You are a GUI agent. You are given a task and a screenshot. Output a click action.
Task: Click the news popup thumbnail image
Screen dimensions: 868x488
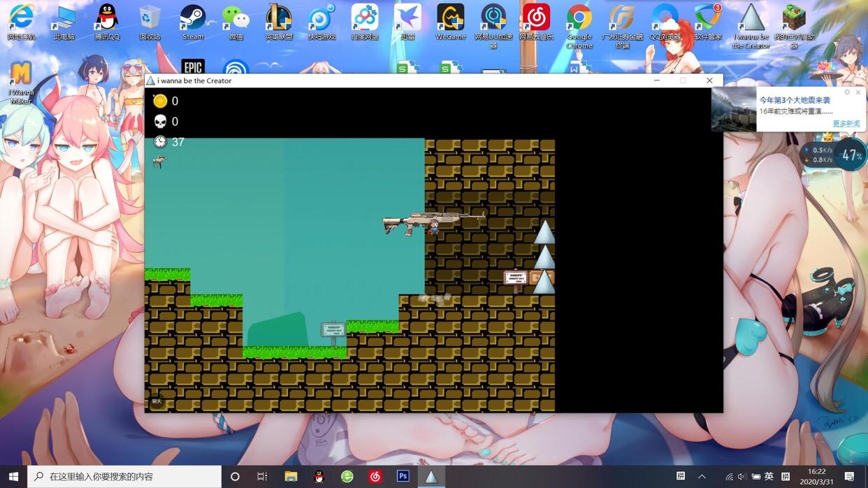(x=733, y=110)
